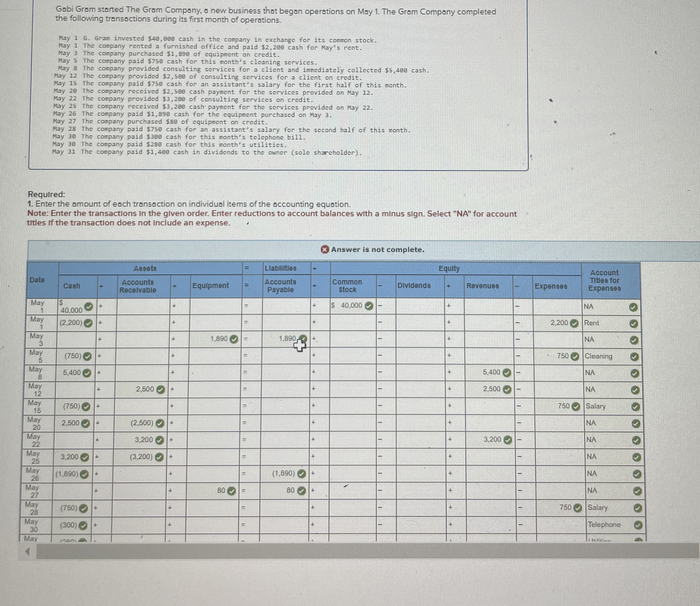700x606 pixels.
Task: Click the green checkmark next to Common Stock 40,000
Action: click(370, 306)
